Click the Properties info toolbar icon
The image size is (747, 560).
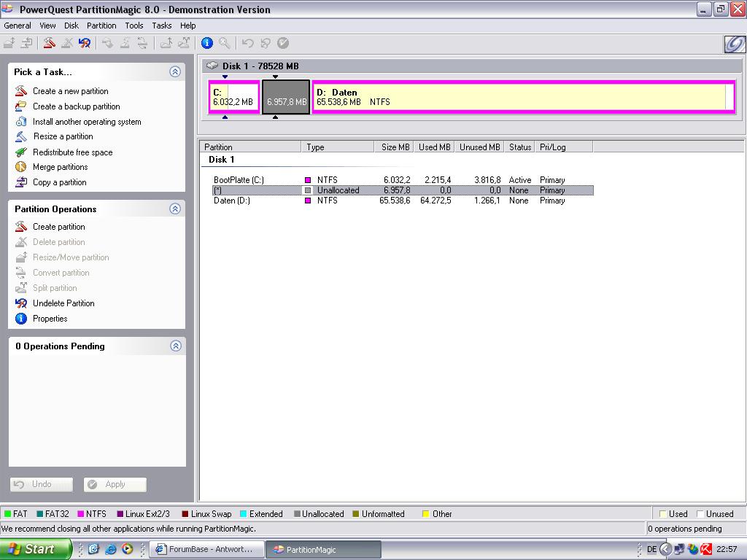tap(206, 43)
